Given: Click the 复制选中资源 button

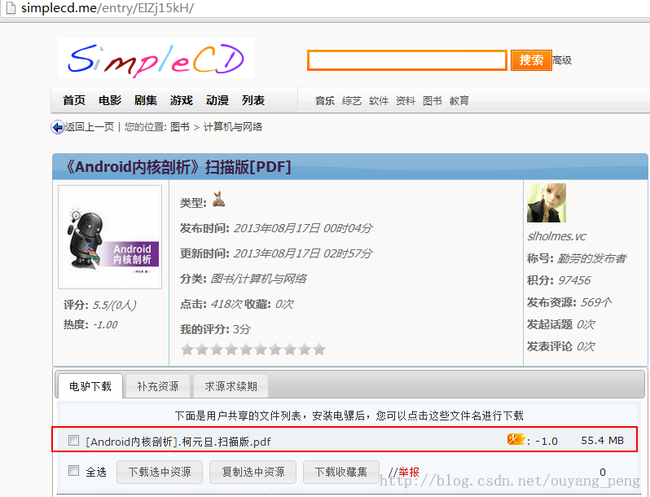Looking at the screenshot, I should pos(253,472).
